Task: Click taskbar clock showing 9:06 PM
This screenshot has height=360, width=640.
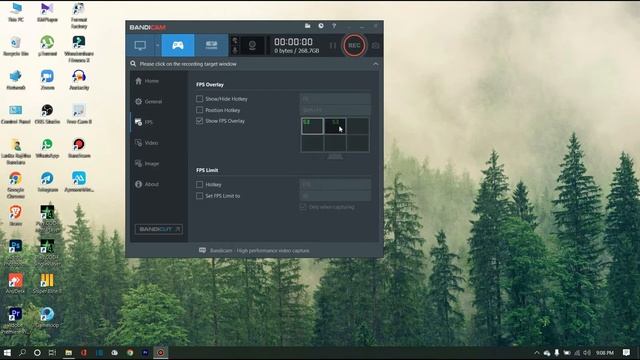Action: pos(605,353)
